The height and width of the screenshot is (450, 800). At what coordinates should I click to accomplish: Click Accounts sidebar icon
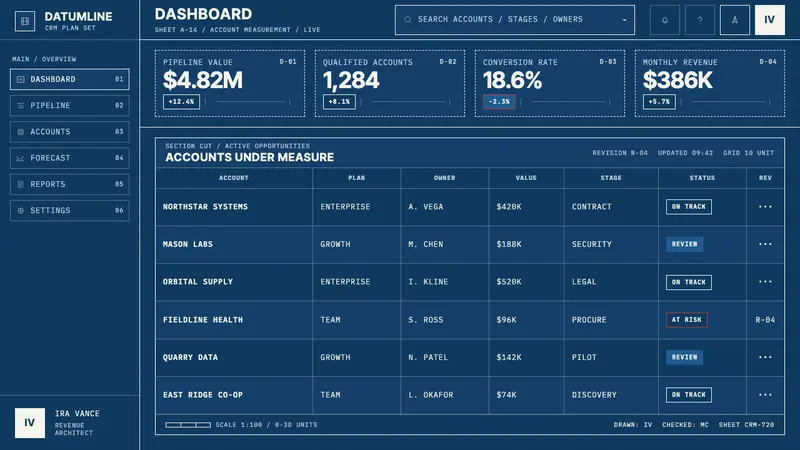point(20,132)
